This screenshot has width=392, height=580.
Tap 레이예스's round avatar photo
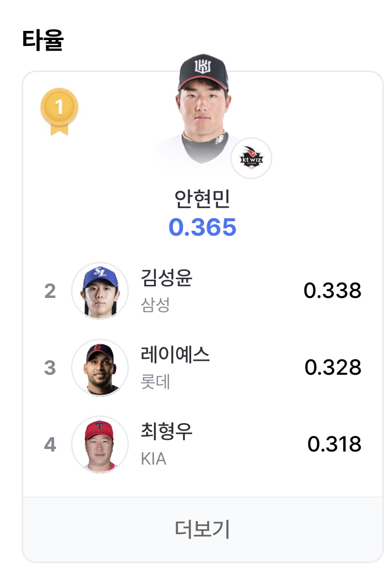pyautogui.click(x=100, y=368)
